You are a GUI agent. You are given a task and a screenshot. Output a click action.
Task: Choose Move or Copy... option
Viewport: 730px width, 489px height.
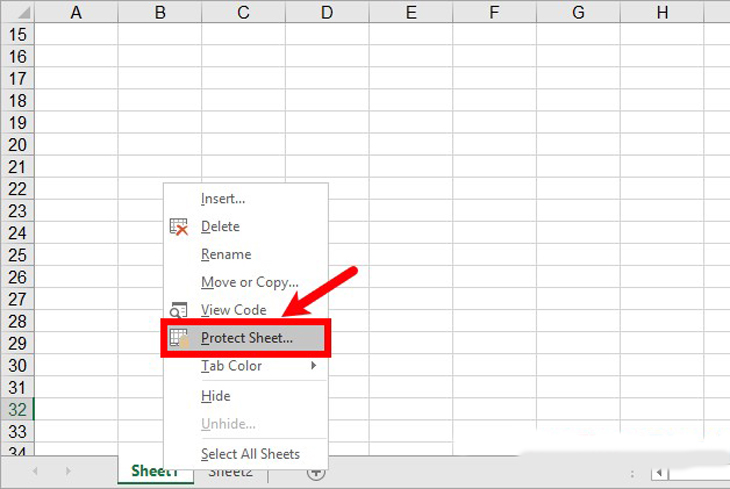(x=249, y=283)
